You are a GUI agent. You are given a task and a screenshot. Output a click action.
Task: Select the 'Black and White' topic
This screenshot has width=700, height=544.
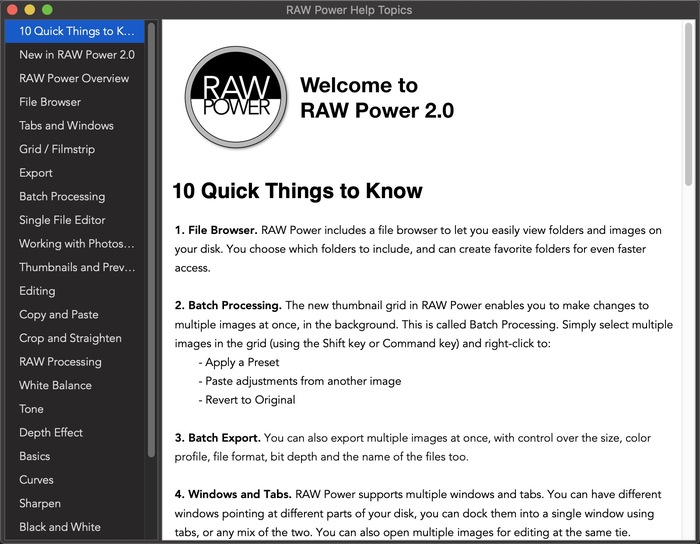coord(75,528)
